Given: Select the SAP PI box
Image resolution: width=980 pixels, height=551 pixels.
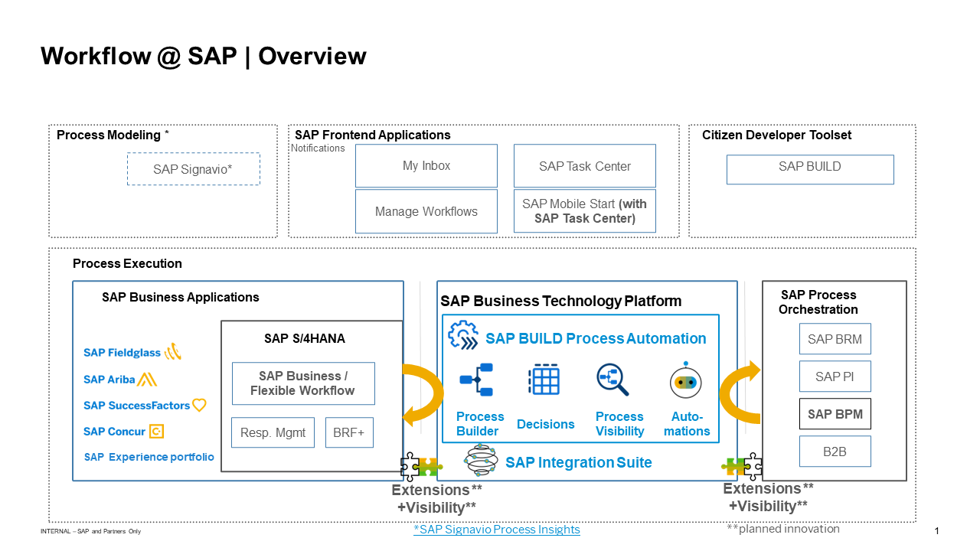Looking at the screenshot, I should coord(835,377).
